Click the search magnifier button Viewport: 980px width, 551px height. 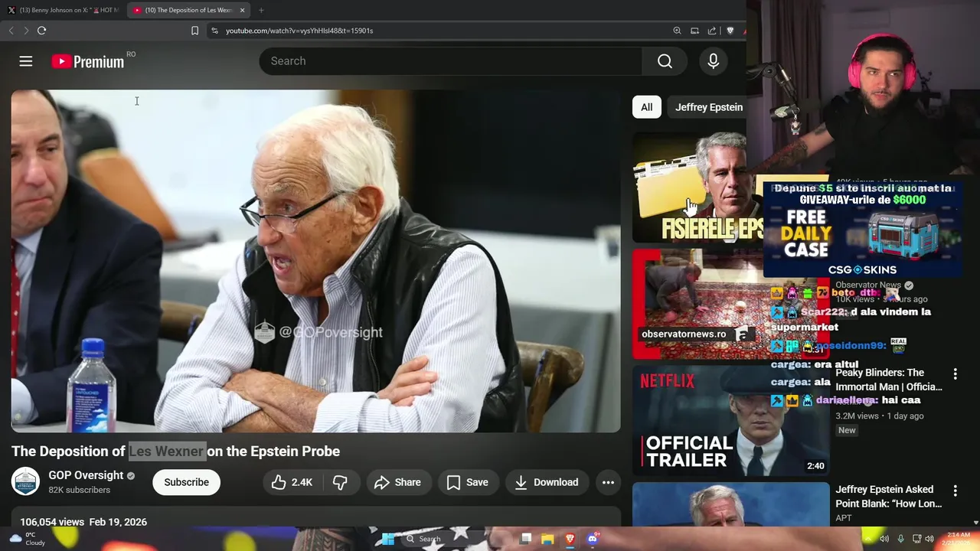click(665, 61)
